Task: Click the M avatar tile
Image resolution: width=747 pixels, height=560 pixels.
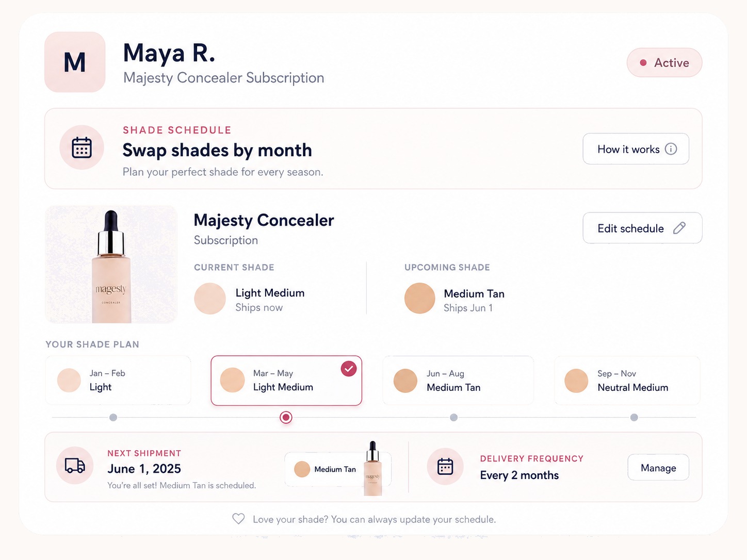Action: click(75, 62)
